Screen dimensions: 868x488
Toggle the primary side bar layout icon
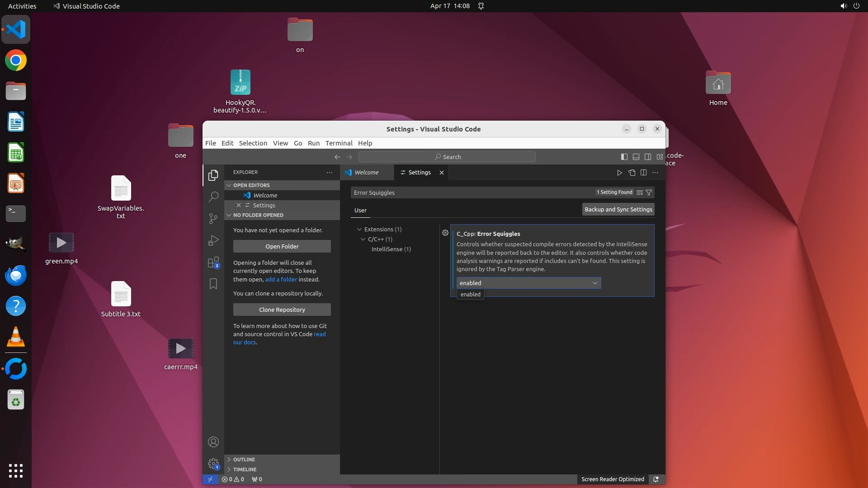tap(624, 157)
